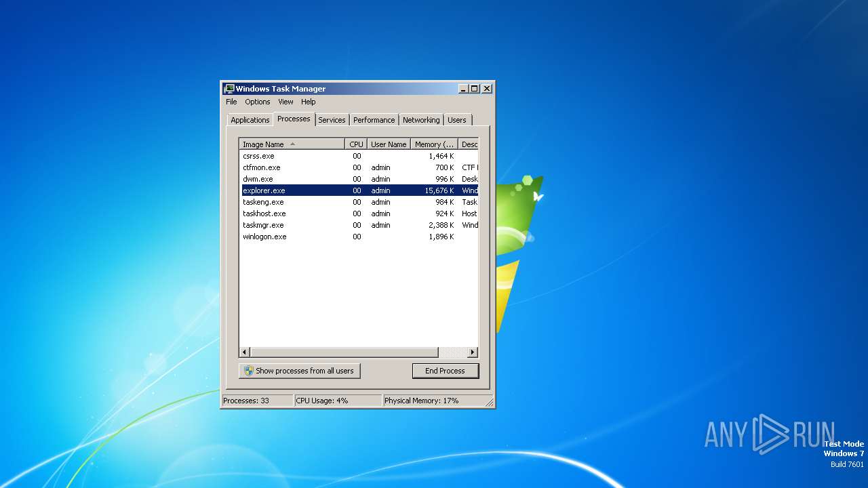Select the winlogon.exe process row
Image resolution: width=868 pixels, height=488 pixels.
[x=359, y=237]
